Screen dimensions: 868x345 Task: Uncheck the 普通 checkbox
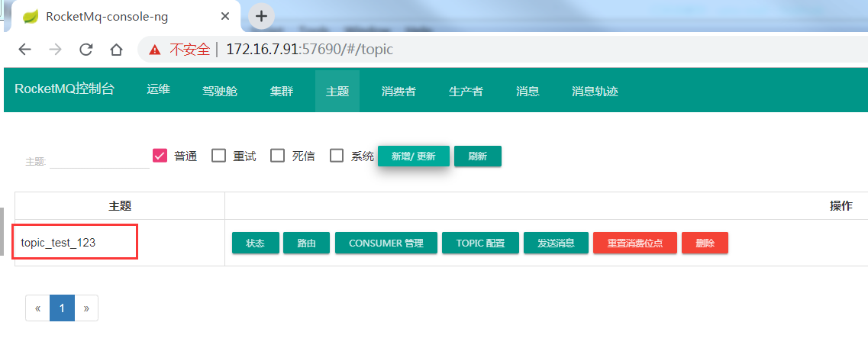(x=160, y=156)
